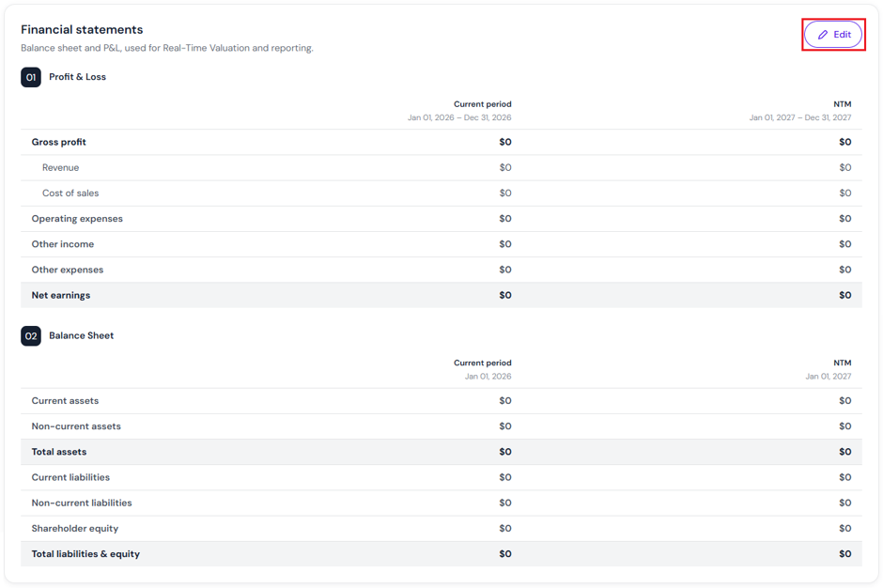Select the Current assets row label
Screen dimensions: 883x588
(65, 400)
